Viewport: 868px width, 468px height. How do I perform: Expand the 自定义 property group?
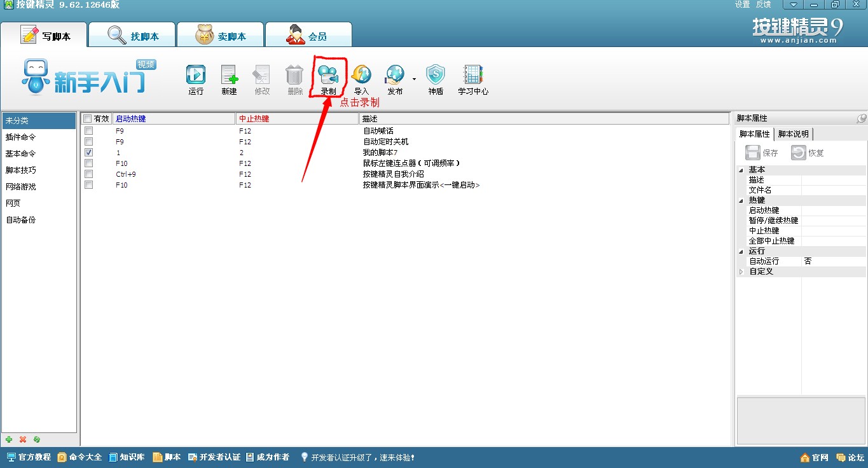coord(741,272)
